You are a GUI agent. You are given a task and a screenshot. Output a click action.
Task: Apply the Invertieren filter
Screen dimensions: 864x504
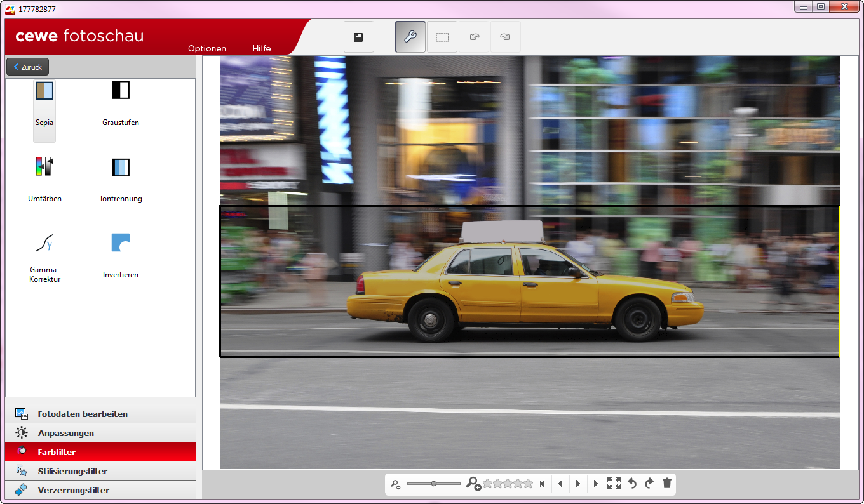tap(120, 243)
